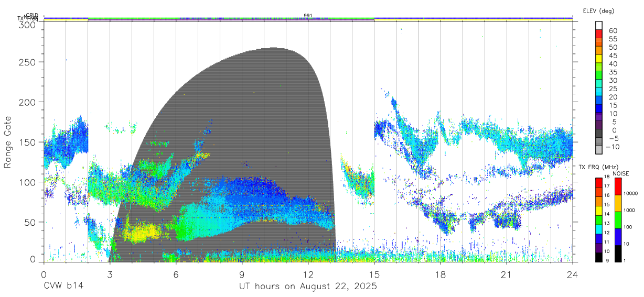Screen dimensions: 644x297
Task: Click the "10000" label on the NOISE scale
Action: 631,193
